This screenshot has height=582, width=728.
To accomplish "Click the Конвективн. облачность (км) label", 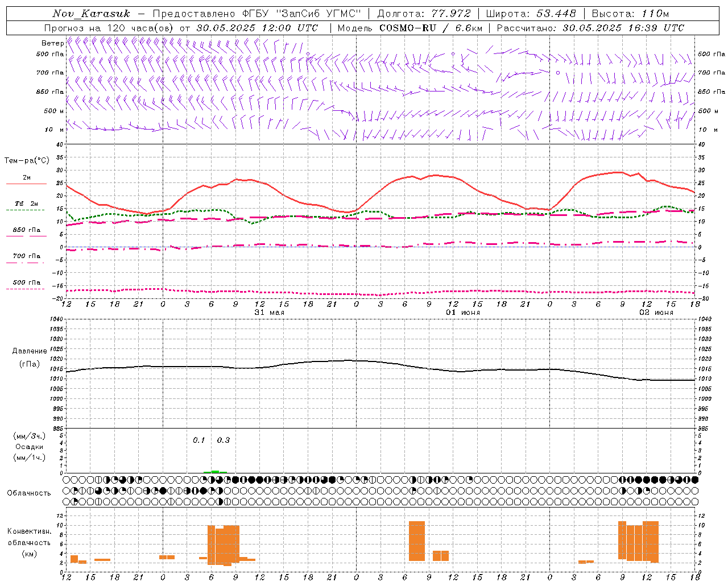I will pos(30,542).
